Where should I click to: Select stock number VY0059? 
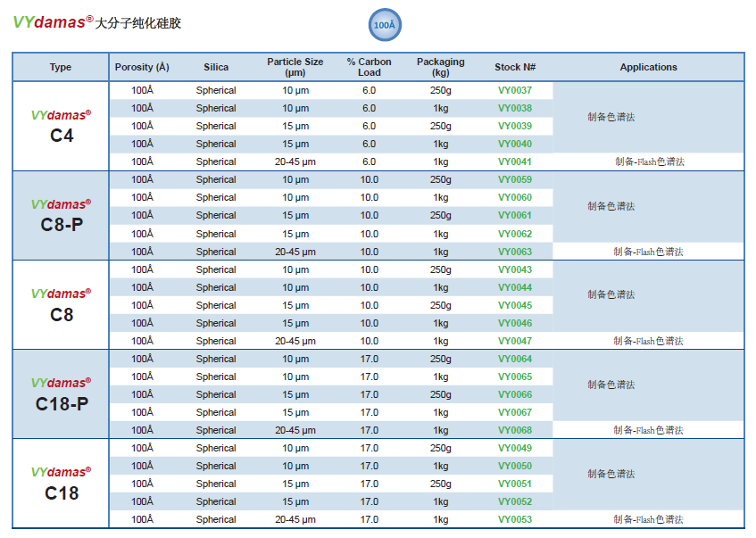[514, 179]
